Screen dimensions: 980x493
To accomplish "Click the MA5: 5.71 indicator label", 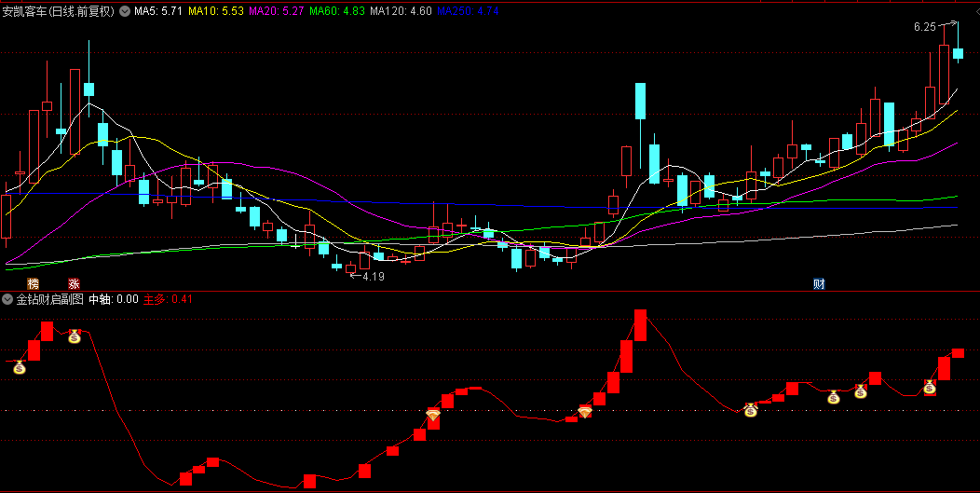I will [x=158, y=10].
